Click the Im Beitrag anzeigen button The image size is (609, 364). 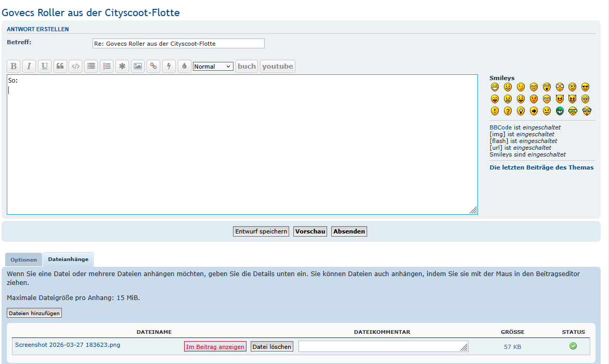click(x=215, y=347)
